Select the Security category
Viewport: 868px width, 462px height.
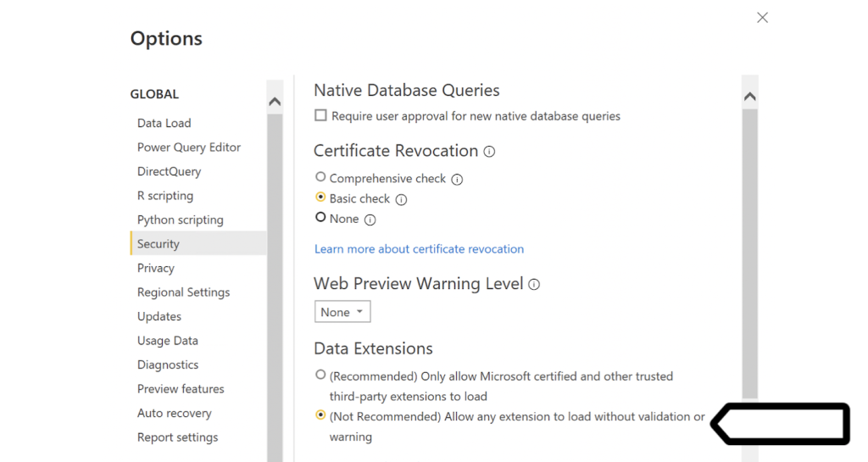click(x=198, y=243)
